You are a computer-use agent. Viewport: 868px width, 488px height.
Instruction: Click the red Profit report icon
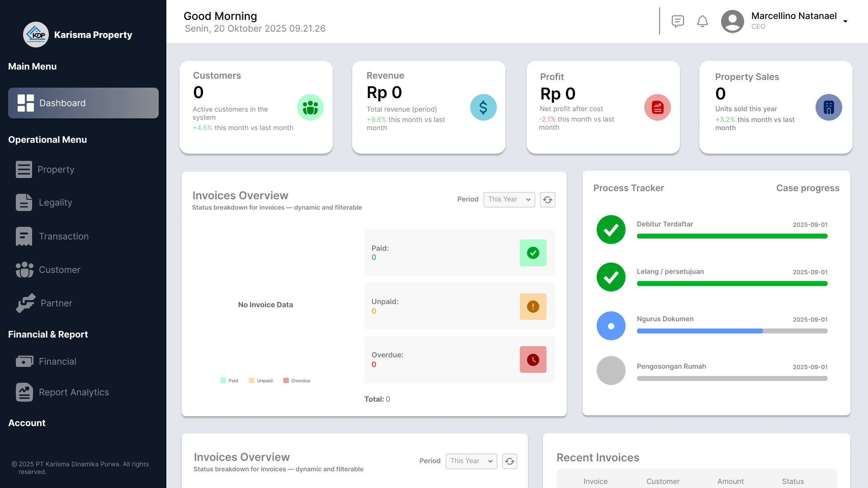coord(657,108)
